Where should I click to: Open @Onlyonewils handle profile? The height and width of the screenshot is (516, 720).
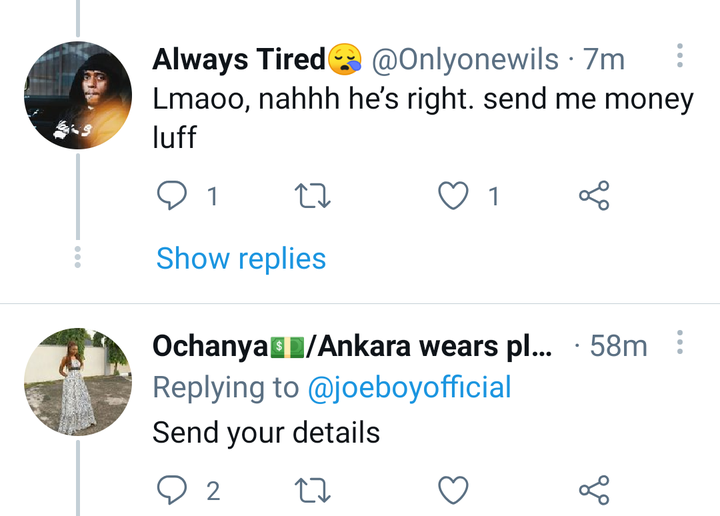click(x=465, y=60)
